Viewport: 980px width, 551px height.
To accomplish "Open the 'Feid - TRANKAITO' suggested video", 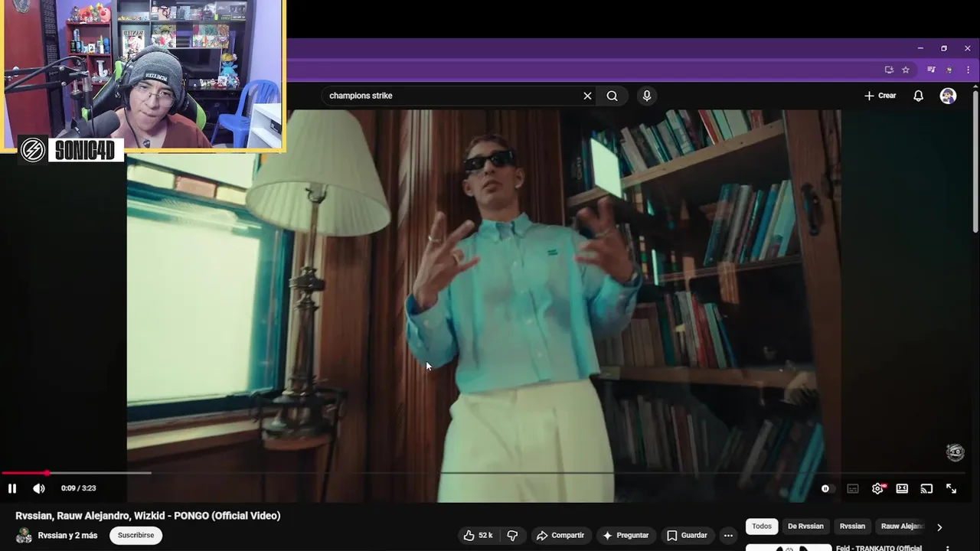I will pyautogui.click(x=878, y=548).
